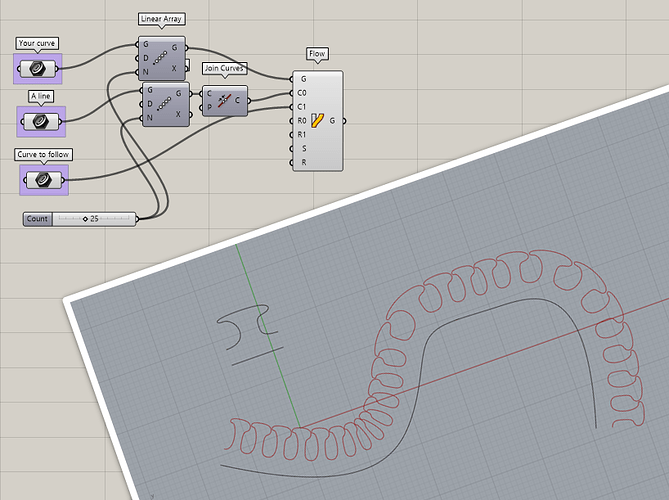Image resolution: width=669 pixels, height=500 pixels.
Task: Click the "Join Curves" label tag
Action: pyautogui.click(x=224, y=68)
